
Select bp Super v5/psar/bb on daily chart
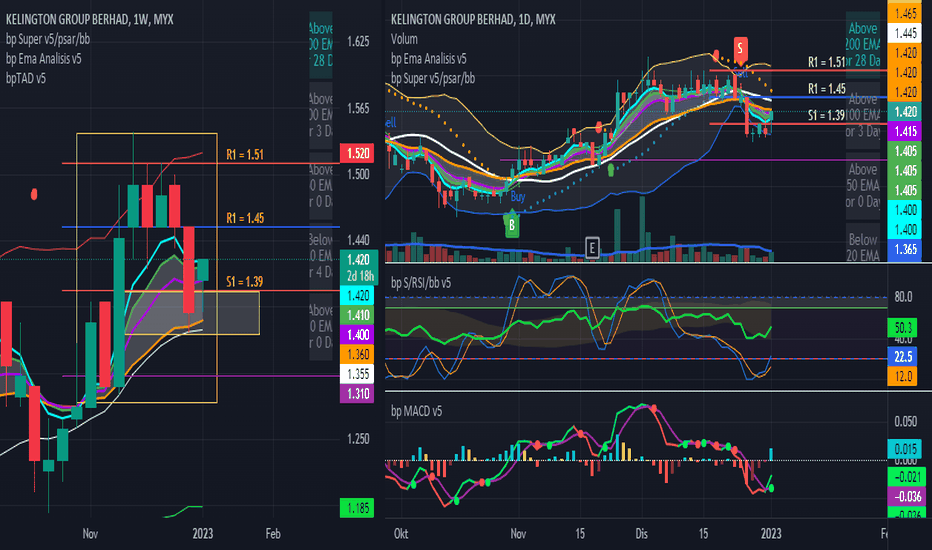433,78
